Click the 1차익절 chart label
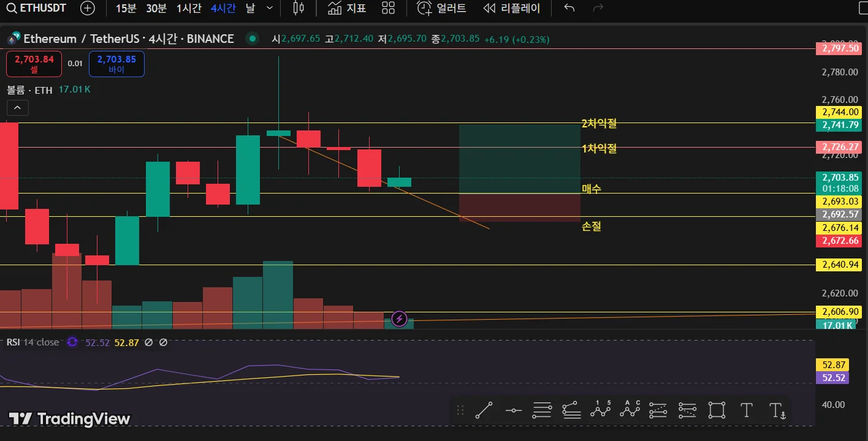 click(x=599, y=148)
